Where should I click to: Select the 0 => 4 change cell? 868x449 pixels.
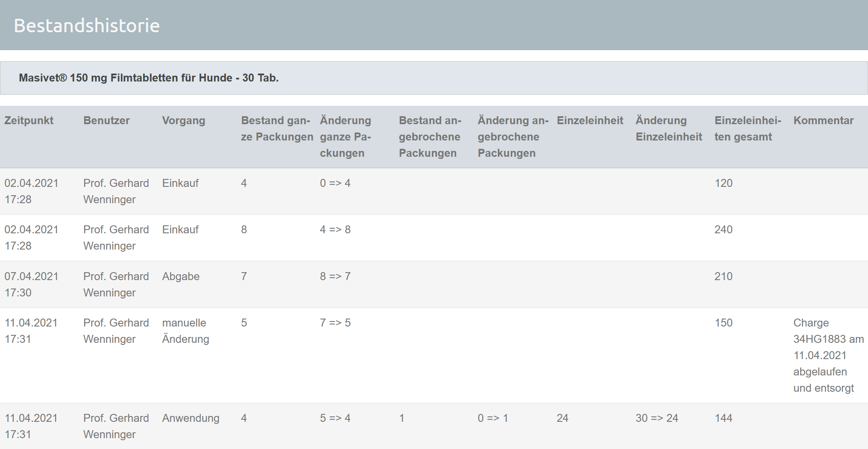pyautogui.click(x=335, y=183)
